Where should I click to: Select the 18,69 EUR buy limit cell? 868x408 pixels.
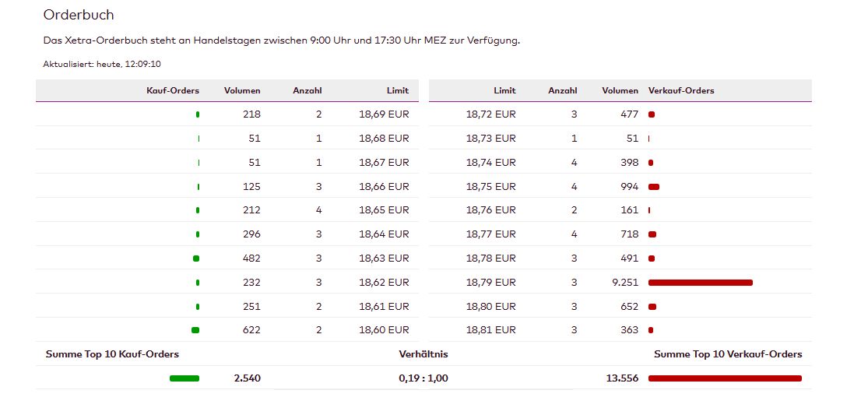coord(383,114)
